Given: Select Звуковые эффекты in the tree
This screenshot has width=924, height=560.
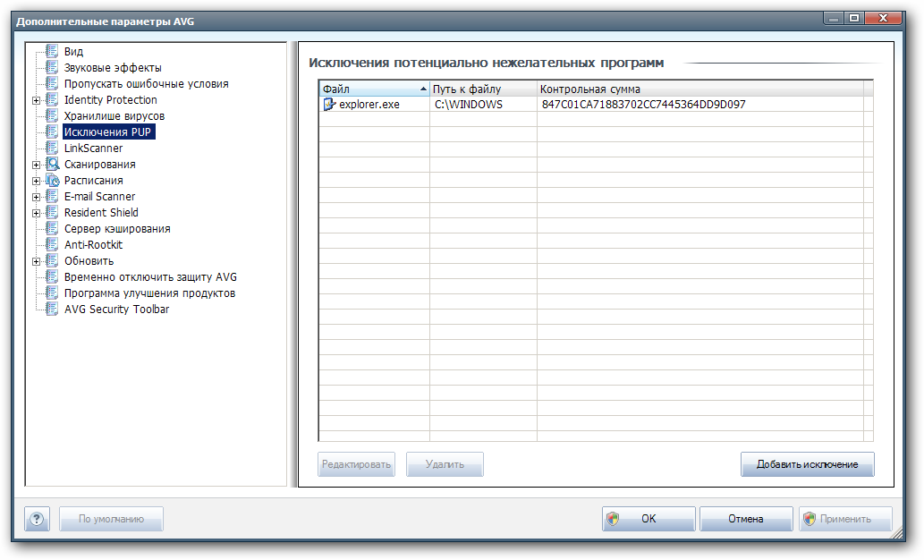Looking at the screenshot, I should point(113,67).
